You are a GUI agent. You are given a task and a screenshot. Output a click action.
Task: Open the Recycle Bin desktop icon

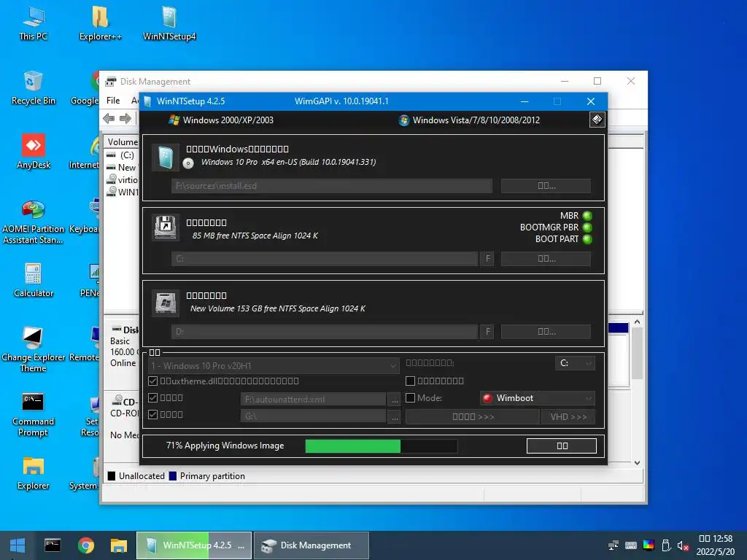[34, 88]
